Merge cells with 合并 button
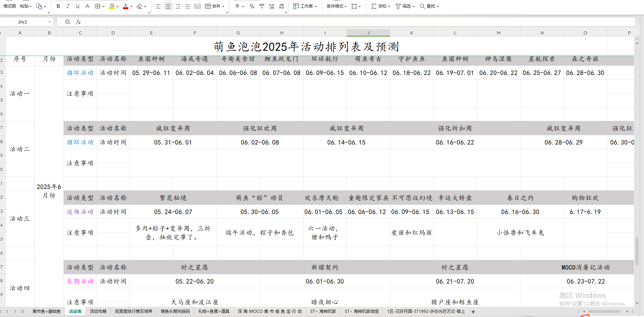 pos(215,6)
